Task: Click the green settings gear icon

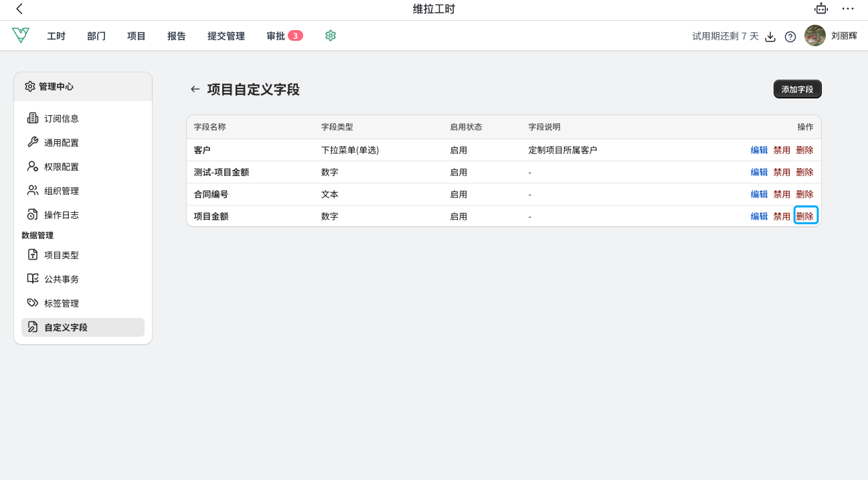Action: point(330,35)
